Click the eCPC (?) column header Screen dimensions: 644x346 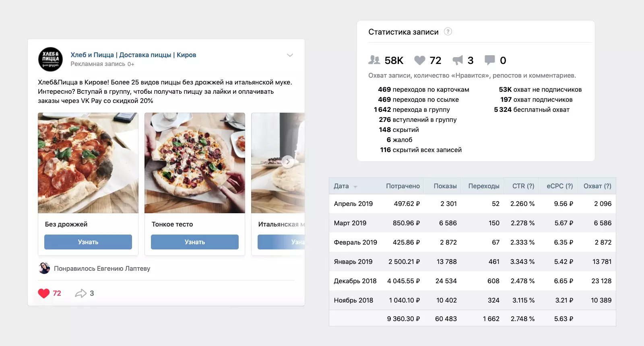(559, 186)
